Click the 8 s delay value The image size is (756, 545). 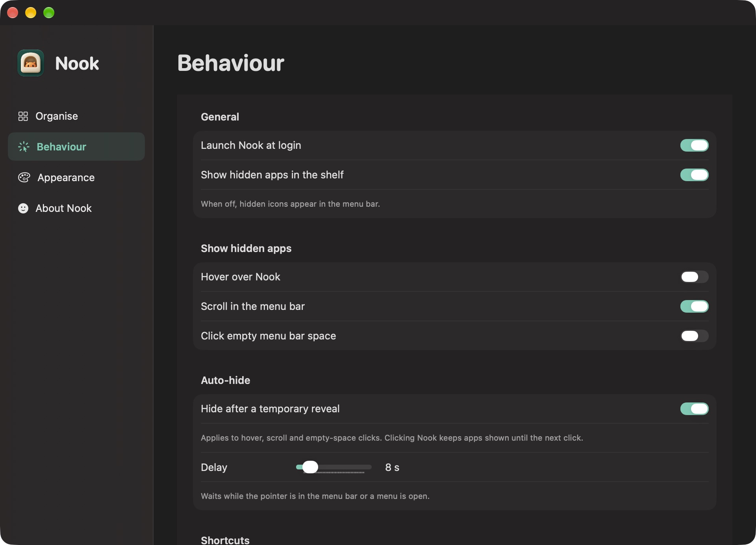(x=392, y=467)
